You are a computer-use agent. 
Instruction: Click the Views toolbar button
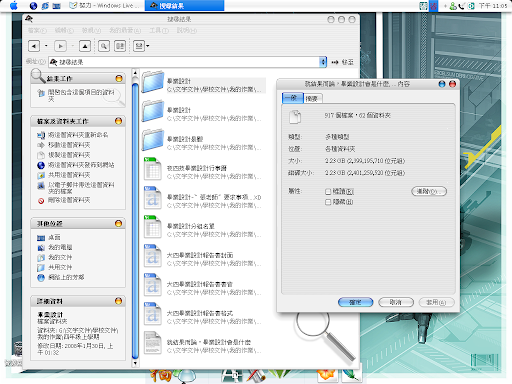(139, 46)
